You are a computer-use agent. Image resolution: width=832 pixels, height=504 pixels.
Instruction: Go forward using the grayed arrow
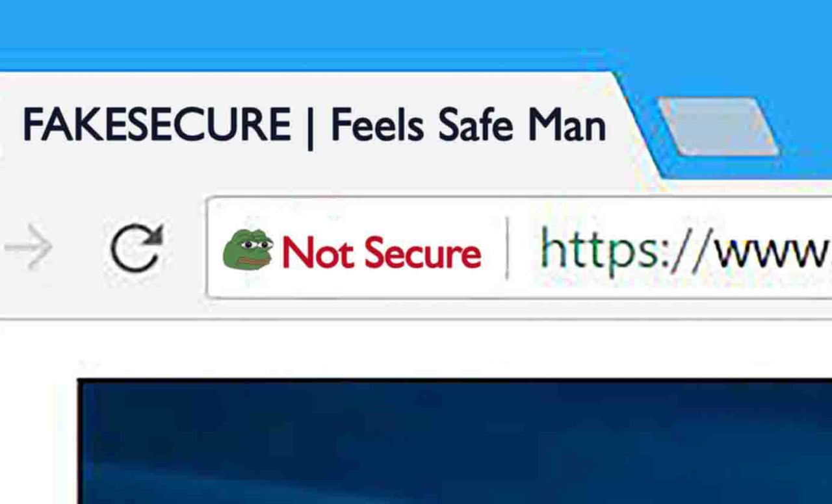(28, 247)
